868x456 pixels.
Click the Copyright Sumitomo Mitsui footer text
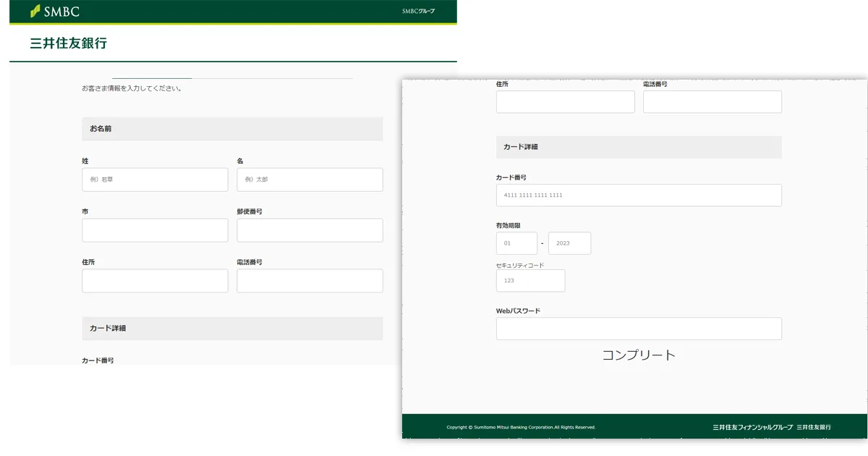[x=521, y=427]
